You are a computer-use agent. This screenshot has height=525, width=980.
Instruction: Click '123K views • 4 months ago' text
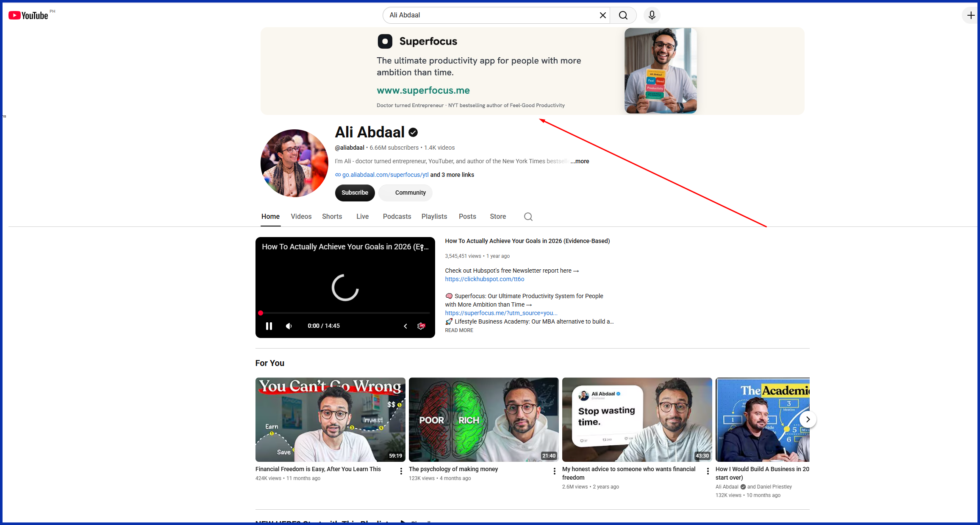pyautogui.click(x=440, y=478)
